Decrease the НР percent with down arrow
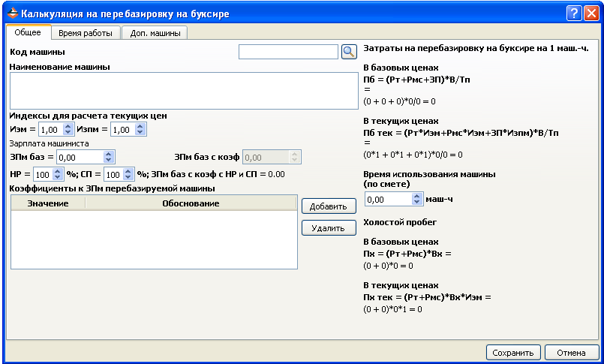 point(57,177)
